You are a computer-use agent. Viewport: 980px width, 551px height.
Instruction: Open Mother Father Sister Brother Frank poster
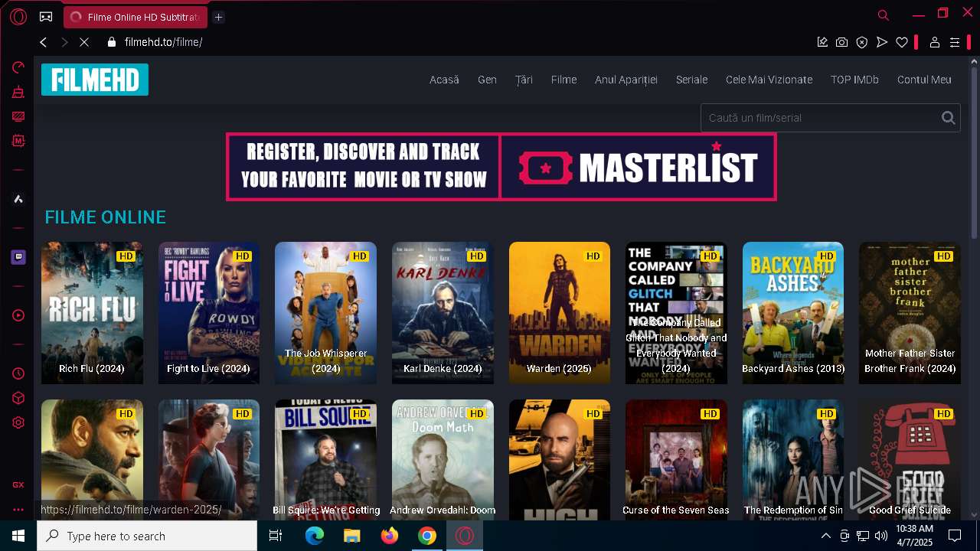910,313
